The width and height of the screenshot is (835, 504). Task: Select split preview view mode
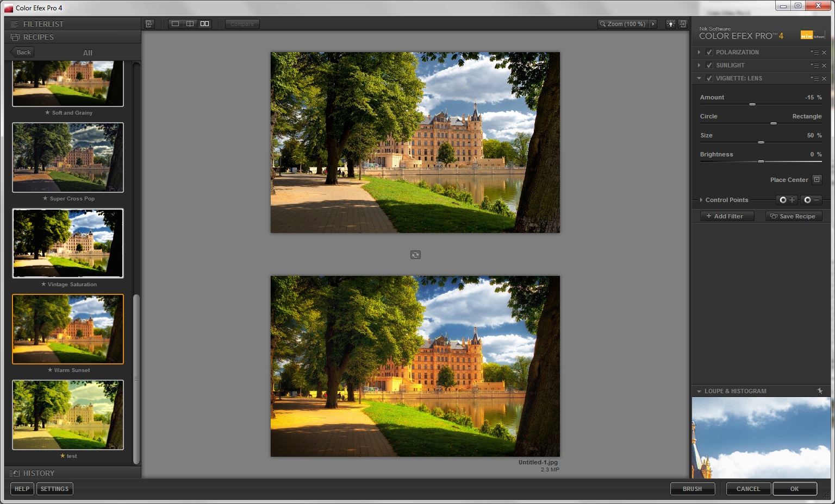(x=190, y=24)
